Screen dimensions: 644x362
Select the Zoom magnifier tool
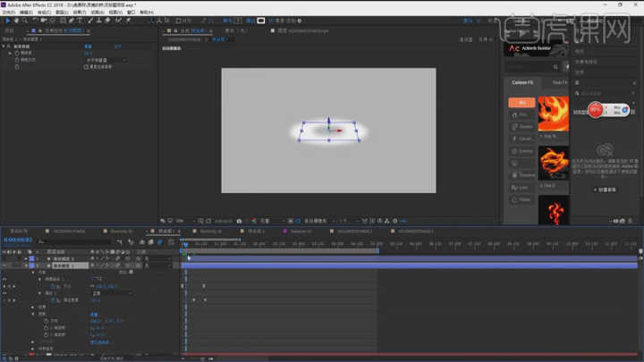coord(24,20)
